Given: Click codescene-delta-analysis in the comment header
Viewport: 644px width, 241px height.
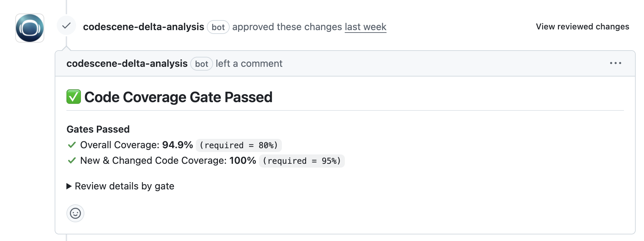Looking at the screenshot, I should coord(127,64).
